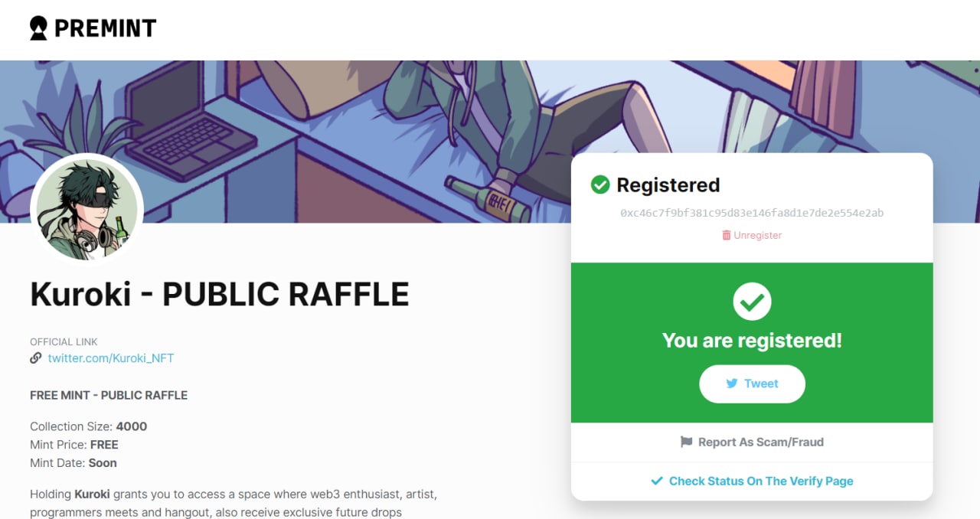Click the "You are registered!" message
The height and width of the screenshot is (519, 980).
(x=752, y=341)
